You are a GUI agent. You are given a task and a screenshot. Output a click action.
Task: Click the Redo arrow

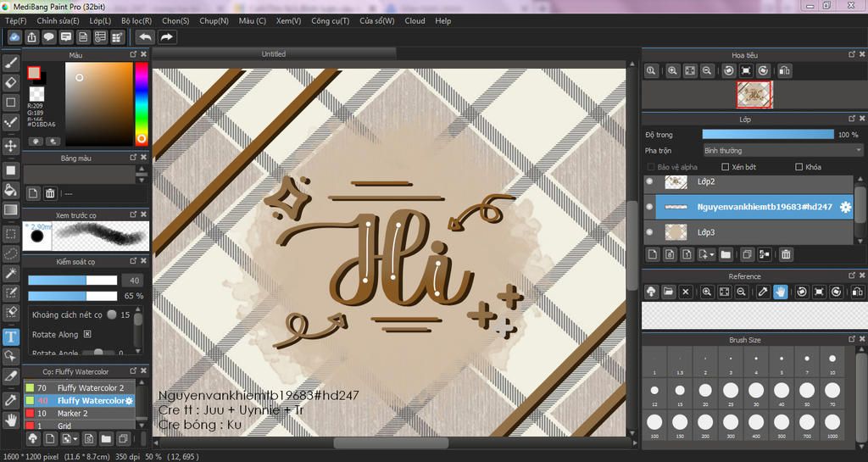[166, 37]
